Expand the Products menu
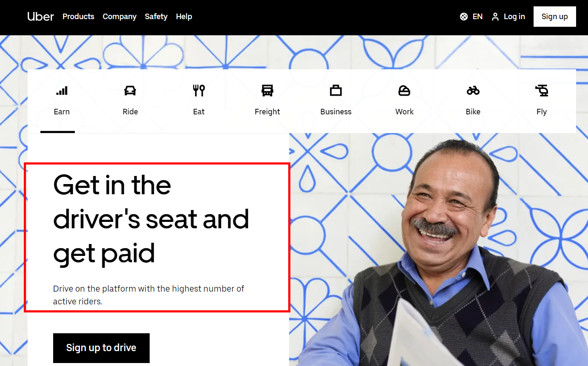 coord(78,17)
